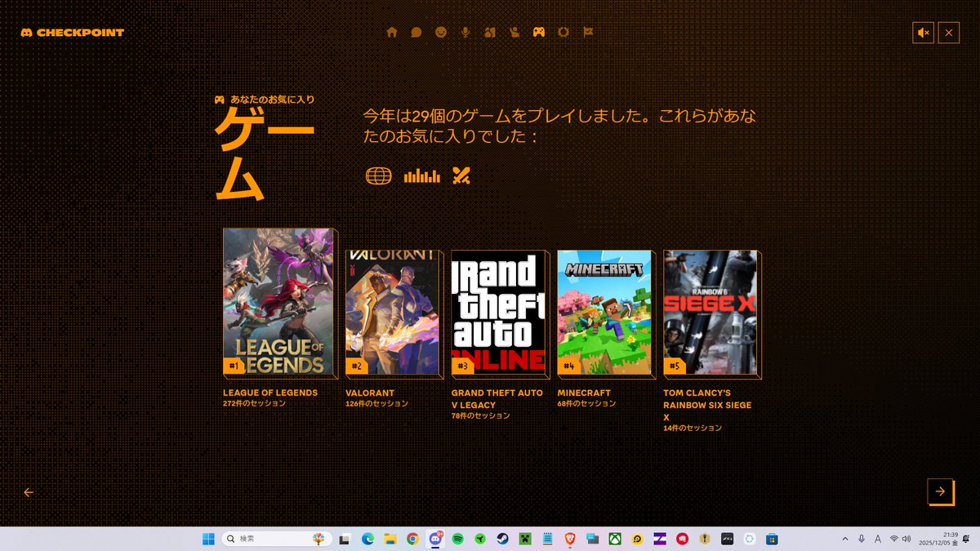Select the League of Legends game cover
Viewport: 980px width, 551px height.
[x=278, y=301]
